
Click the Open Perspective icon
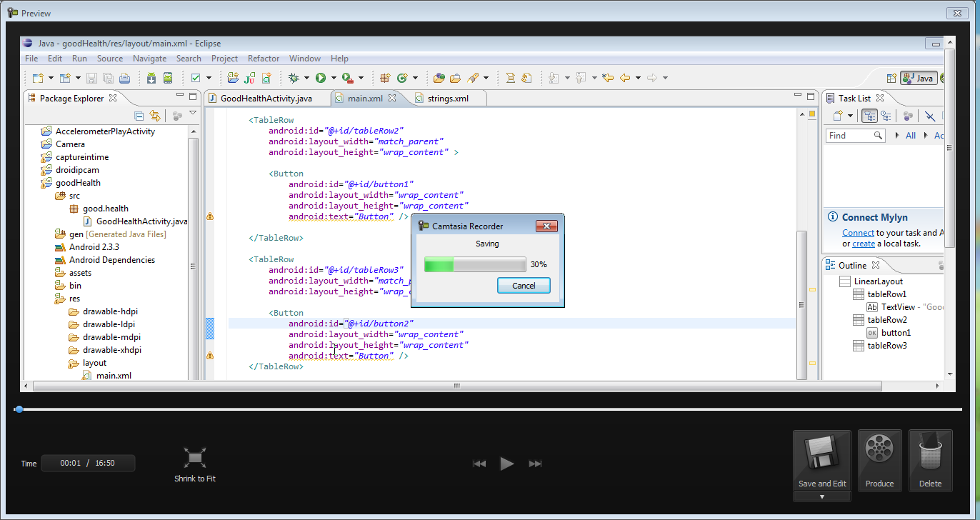point(891,79)
